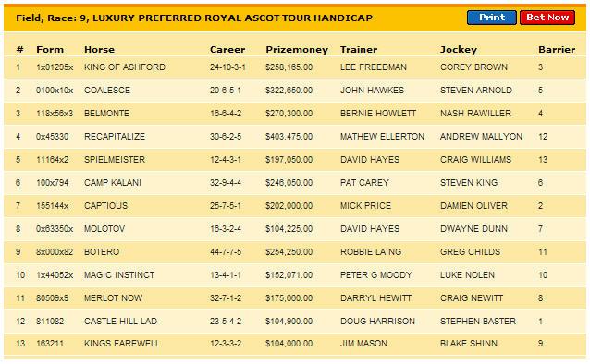The width and height of the screenshot is (590, 364).
Task: Click the Barrier column header
Action: (557, 50)
